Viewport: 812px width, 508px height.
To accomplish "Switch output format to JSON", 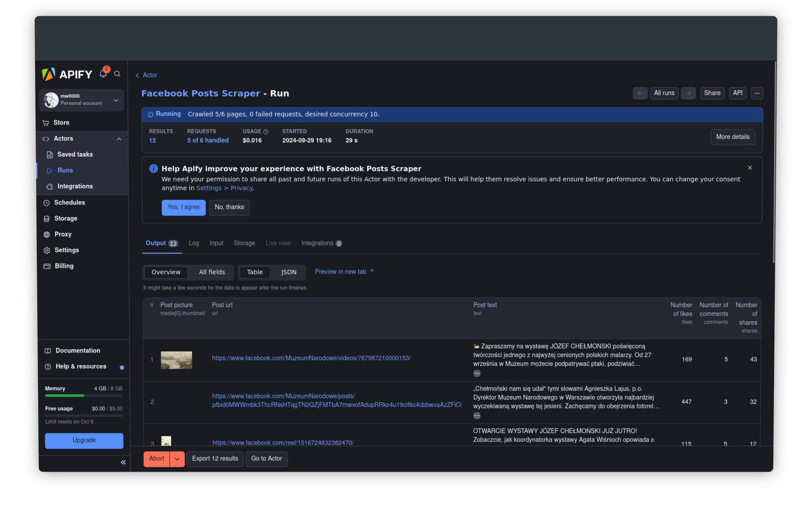I will 288,272.
